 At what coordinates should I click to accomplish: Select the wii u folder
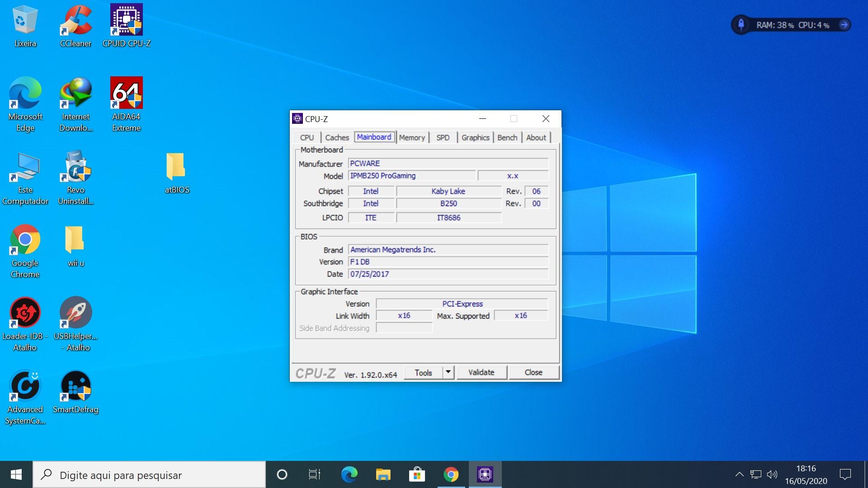75,246
